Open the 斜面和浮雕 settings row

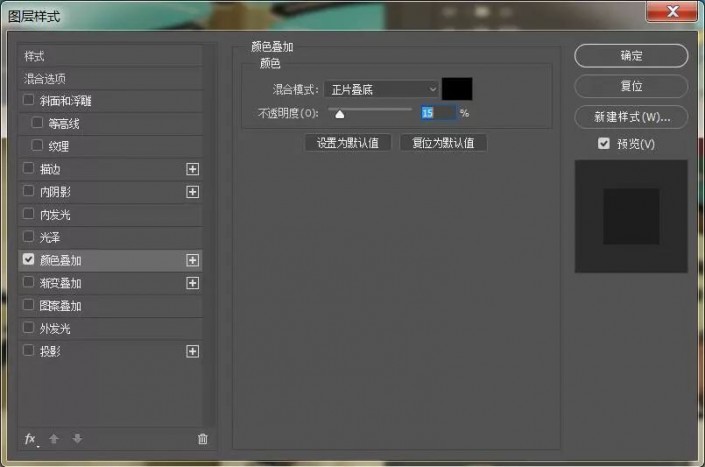click(x=110, y=101)
